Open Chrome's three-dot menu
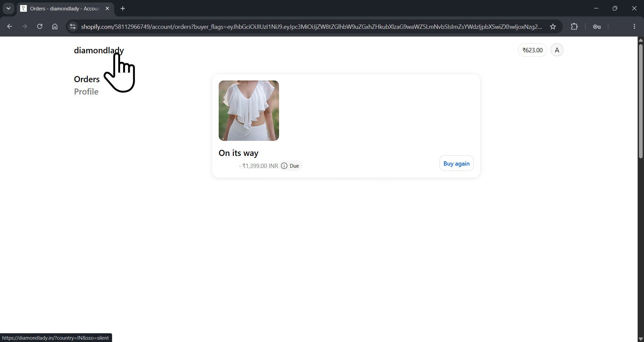644x342 pixels. point(634,26)
